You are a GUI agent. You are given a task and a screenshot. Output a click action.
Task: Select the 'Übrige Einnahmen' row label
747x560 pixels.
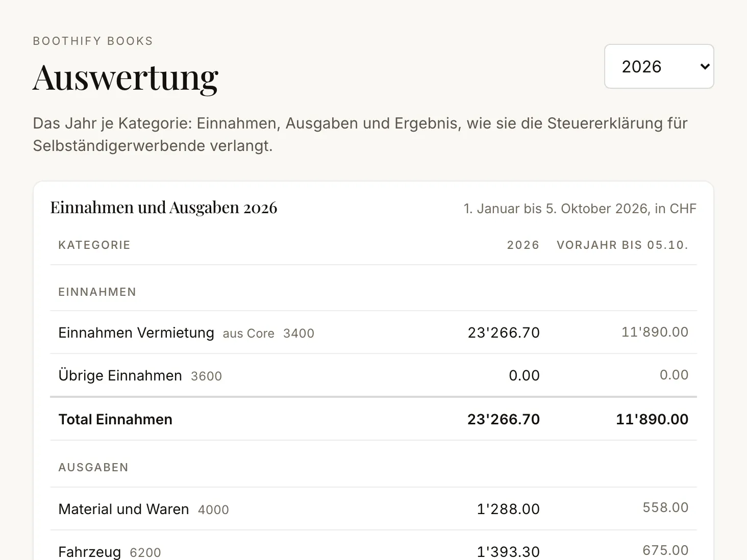(120, 375)
